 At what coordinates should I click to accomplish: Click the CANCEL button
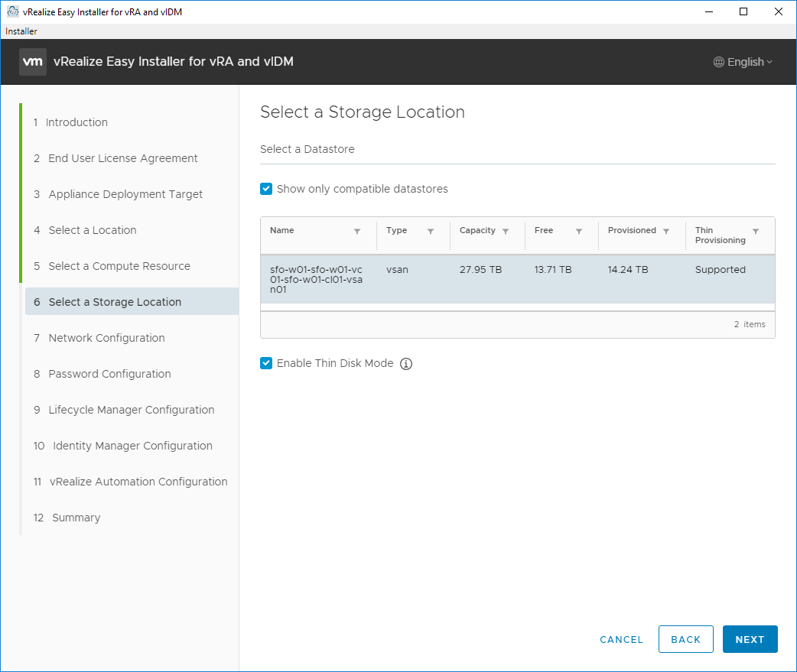621,639
